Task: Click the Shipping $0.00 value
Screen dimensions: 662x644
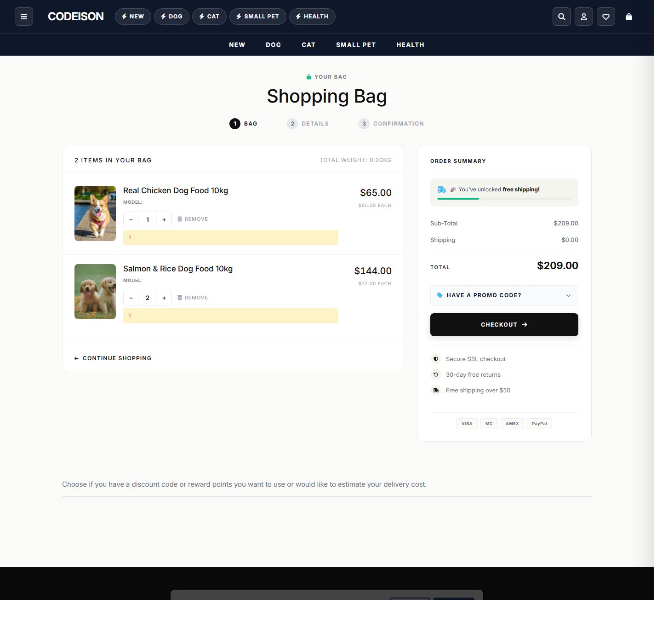Action: coord(570,240)
